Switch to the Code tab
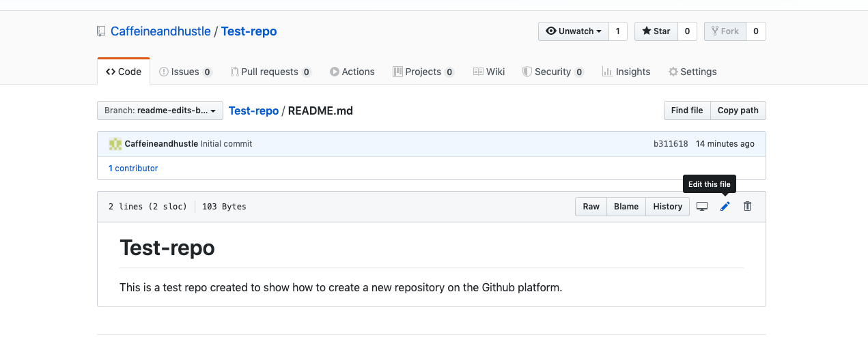The height and width of the screenshot is (337, 868). click(x=124, y=72)
